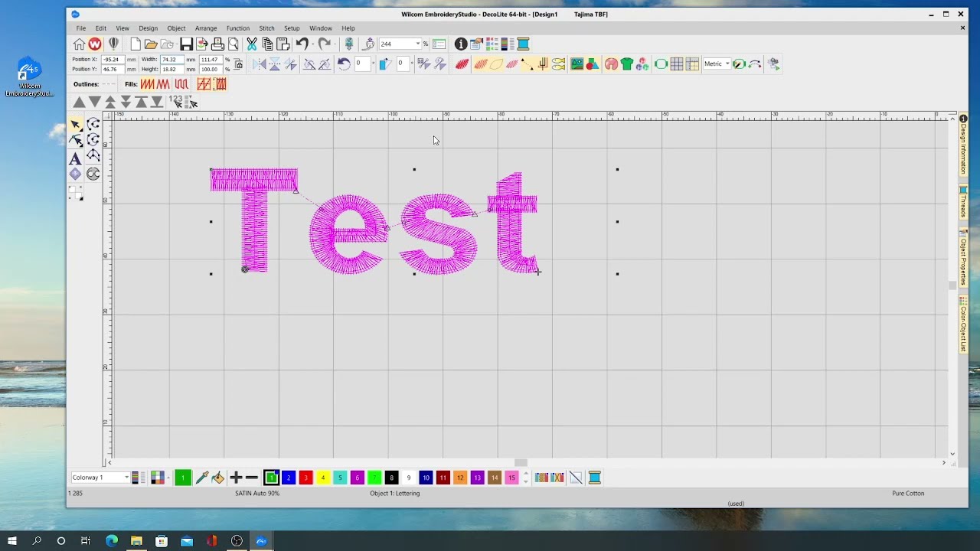Click the plus Add Color icon
980x551 pixels.
pos(236,478)
